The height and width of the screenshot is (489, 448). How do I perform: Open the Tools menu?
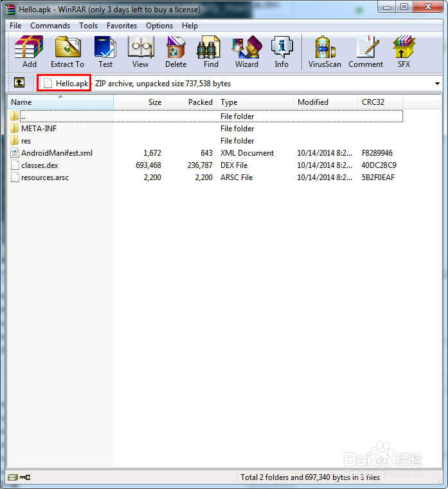coord(88,26)
